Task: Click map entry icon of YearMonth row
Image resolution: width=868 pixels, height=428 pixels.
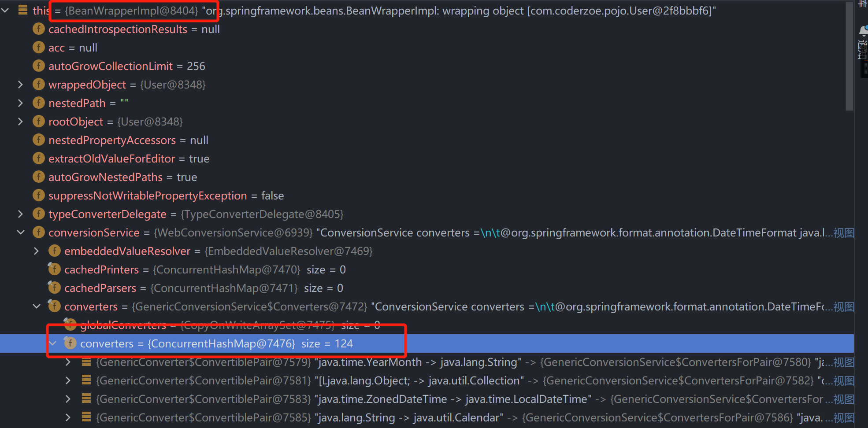Action: point(86,362)
